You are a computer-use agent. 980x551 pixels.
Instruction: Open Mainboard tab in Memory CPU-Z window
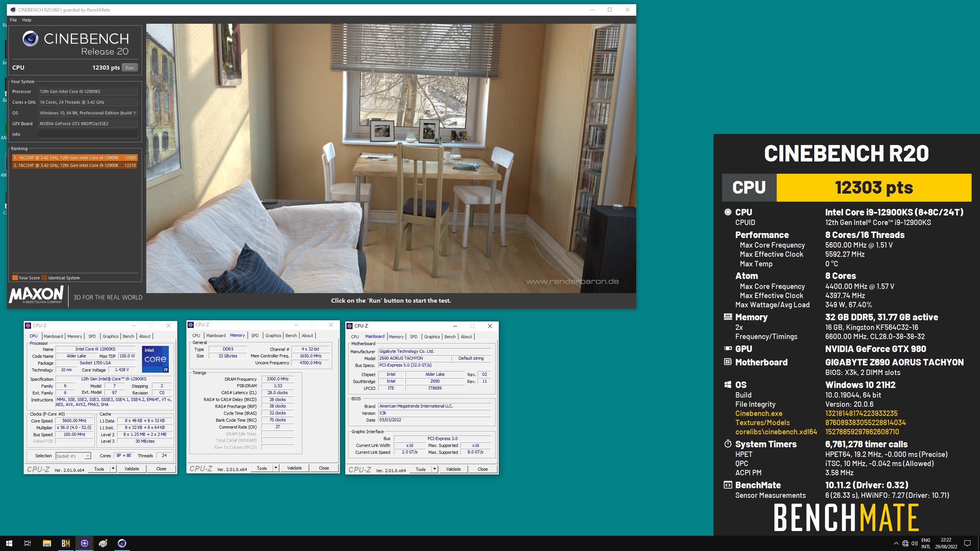pyautogui.click(x=216, y=336)
